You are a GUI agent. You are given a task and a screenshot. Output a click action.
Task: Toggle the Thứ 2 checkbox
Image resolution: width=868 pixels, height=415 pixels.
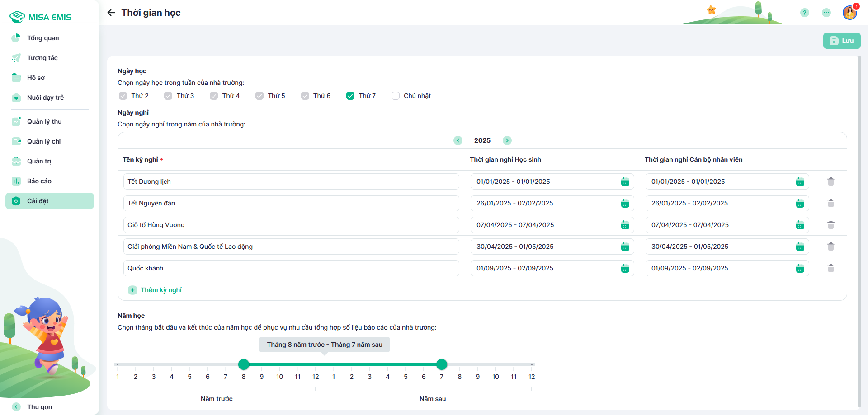(x=123, y=96)
